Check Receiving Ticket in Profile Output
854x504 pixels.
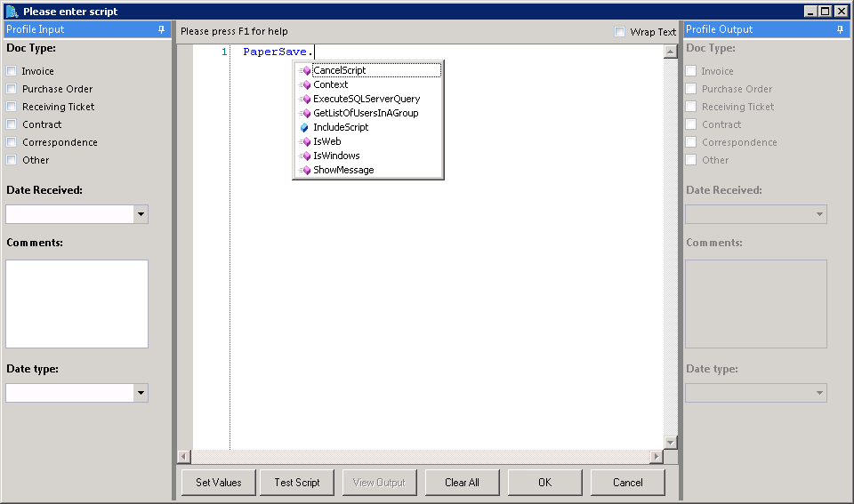(691, 106)
